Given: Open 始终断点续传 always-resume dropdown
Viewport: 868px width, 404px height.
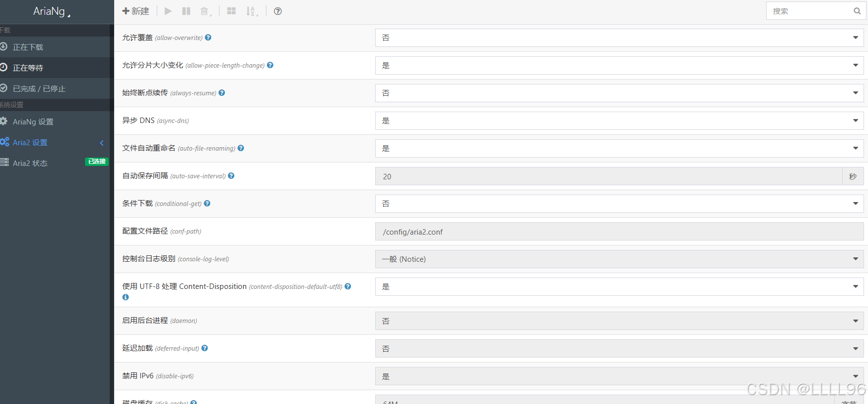Looking at the screenshot, I should point(619,93).
